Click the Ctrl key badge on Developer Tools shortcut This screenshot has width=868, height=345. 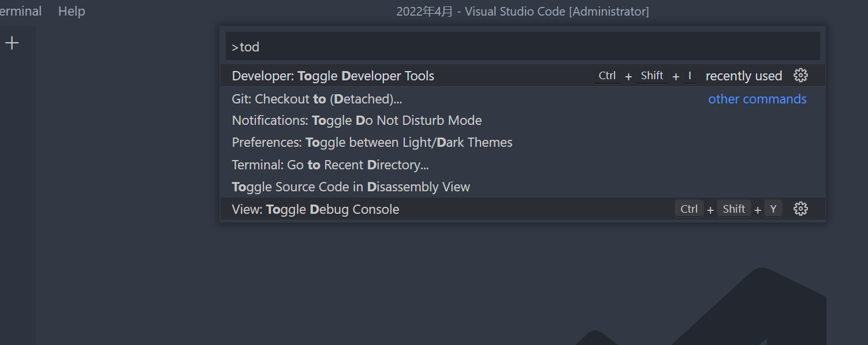click(x=607, y=75)
